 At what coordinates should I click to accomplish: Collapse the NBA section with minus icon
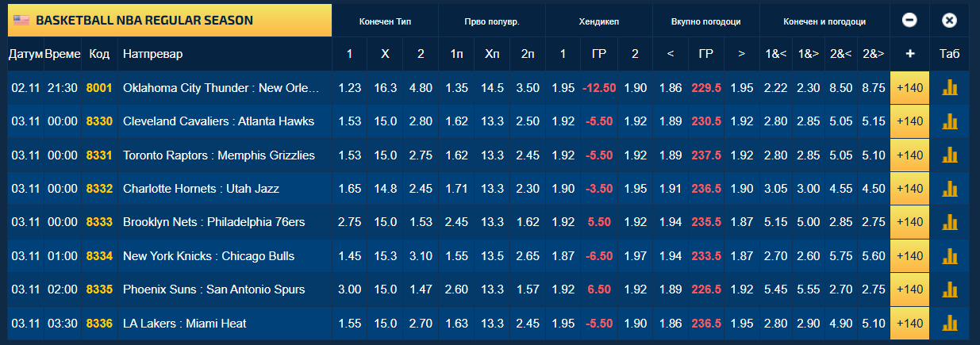909,21
